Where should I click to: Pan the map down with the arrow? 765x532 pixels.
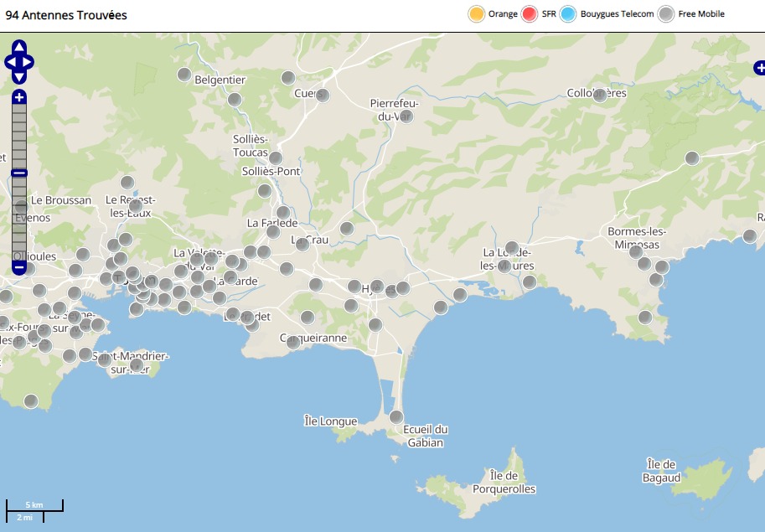click(x=19, y=77)
